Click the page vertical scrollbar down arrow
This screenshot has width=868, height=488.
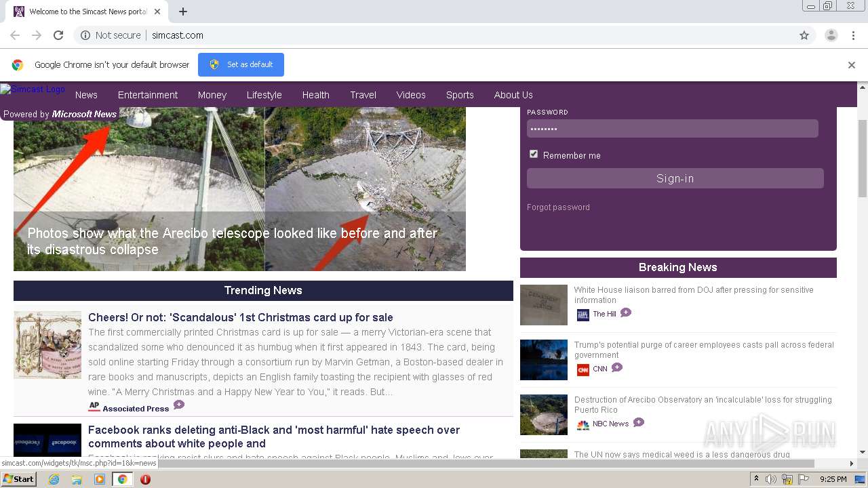point(863,452)
